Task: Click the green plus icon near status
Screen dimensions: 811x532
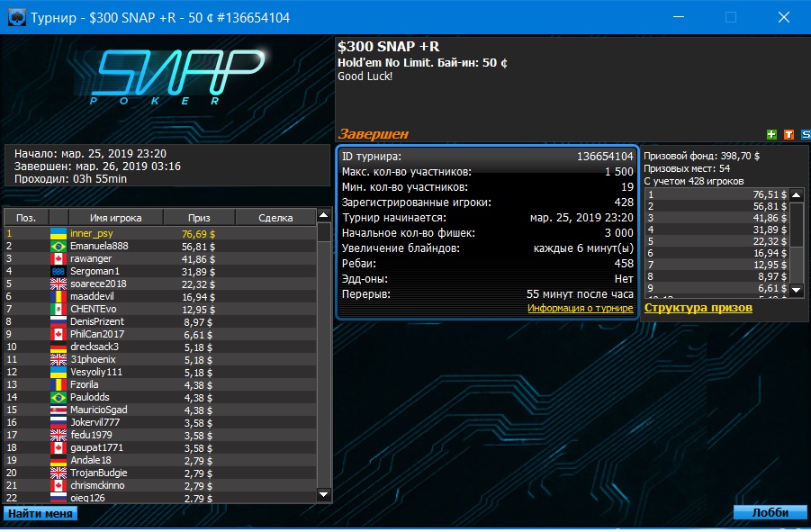Action: (771, 134)
